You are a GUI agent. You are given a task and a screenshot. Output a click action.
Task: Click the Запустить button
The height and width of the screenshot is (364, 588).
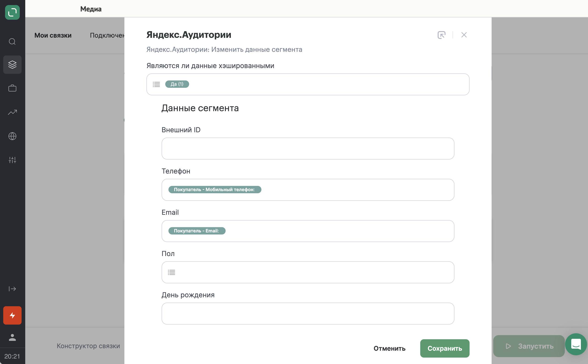click(529, 346)
